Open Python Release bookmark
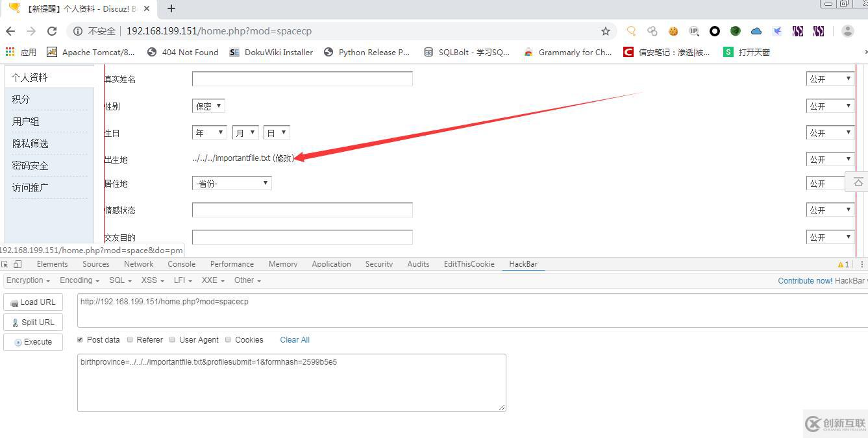The width and height of the screenshot is (868, 438). pos(367,52)
